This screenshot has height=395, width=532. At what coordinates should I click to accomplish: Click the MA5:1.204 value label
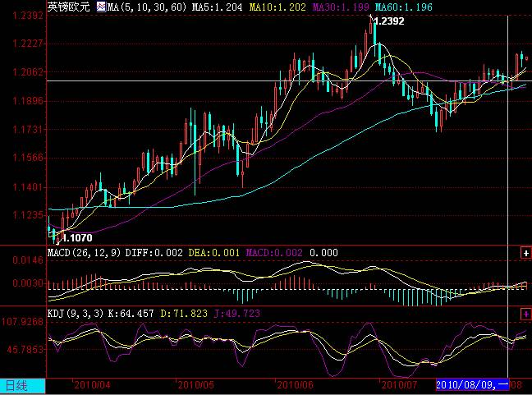pyautogui.click(x=217, y=7)
